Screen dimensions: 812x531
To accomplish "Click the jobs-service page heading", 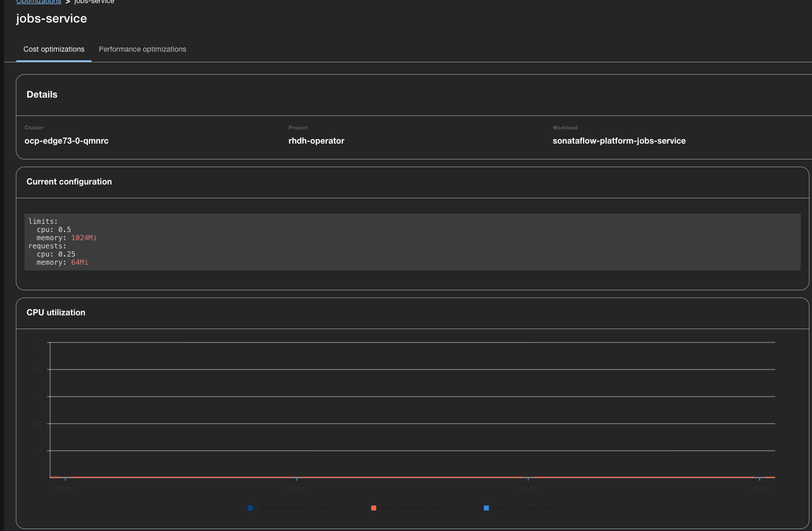I will 52,18.
